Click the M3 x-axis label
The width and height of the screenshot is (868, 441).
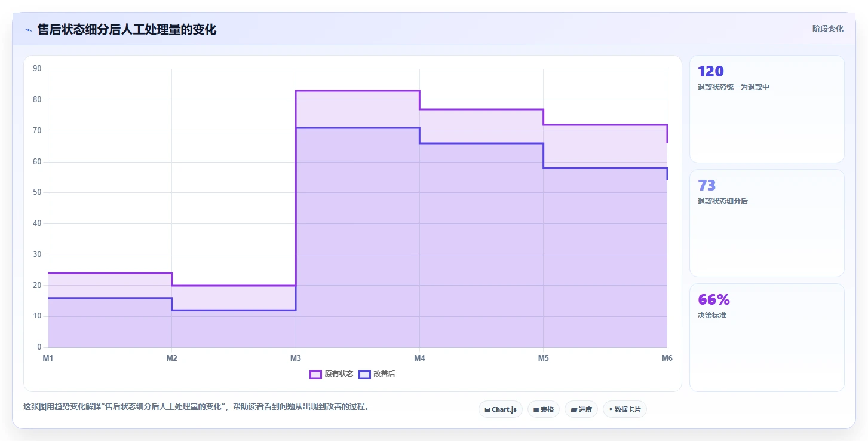click(x=296, y=358)
